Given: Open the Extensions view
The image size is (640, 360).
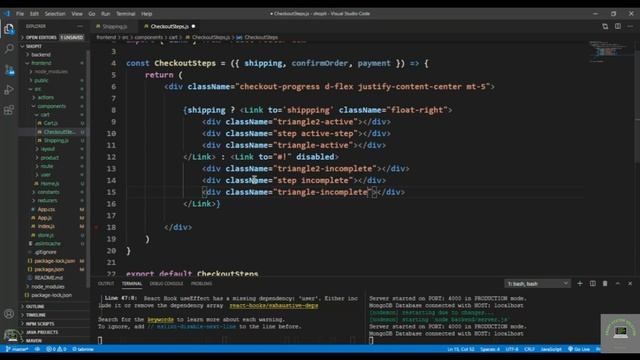Looking at the screenshot, I should (x=9, y=110).
